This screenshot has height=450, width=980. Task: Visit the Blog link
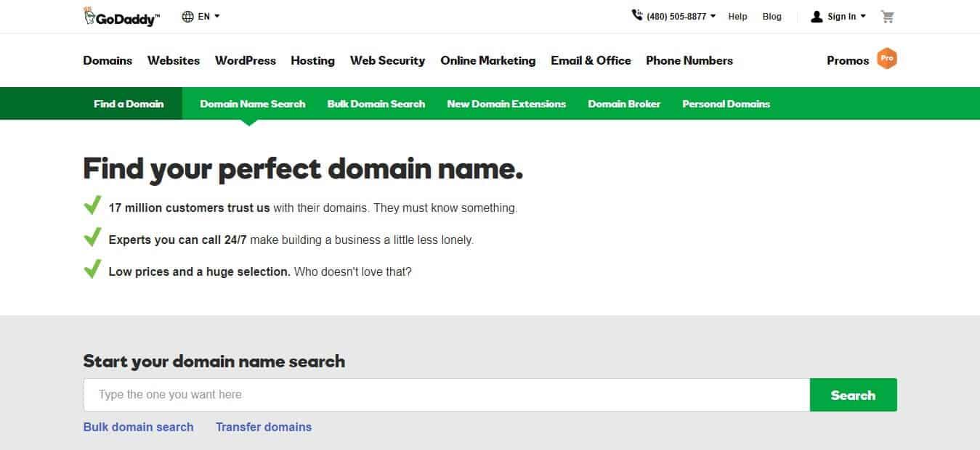point(772,16)
